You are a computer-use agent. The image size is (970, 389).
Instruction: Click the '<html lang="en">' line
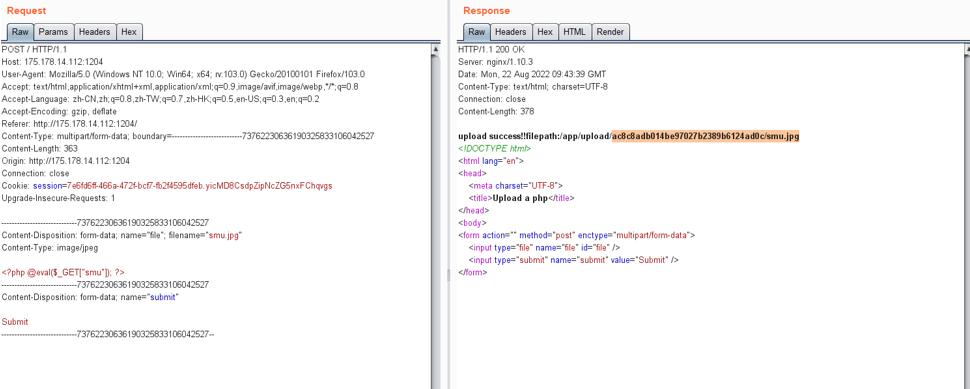point(491,161)
